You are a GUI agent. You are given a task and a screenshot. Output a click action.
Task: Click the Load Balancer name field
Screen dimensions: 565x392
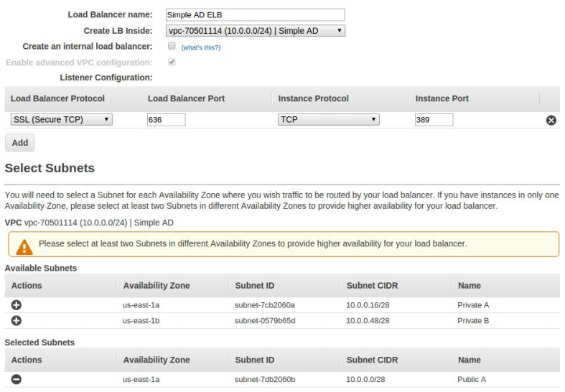(x=254, y=14)
